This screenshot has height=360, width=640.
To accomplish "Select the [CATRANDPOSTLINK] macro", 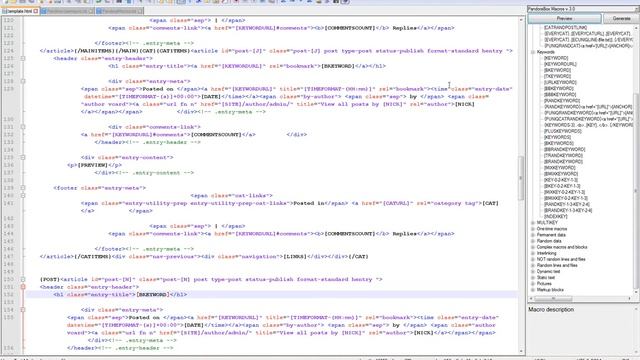I will click(565, 27).
